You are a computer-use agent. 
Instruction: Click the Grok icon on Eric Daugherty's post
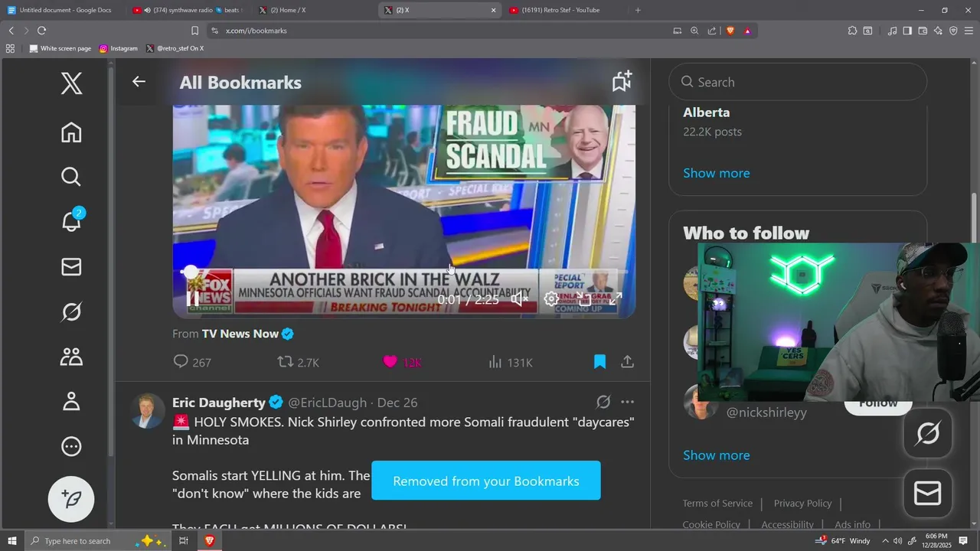coord(603,402)
